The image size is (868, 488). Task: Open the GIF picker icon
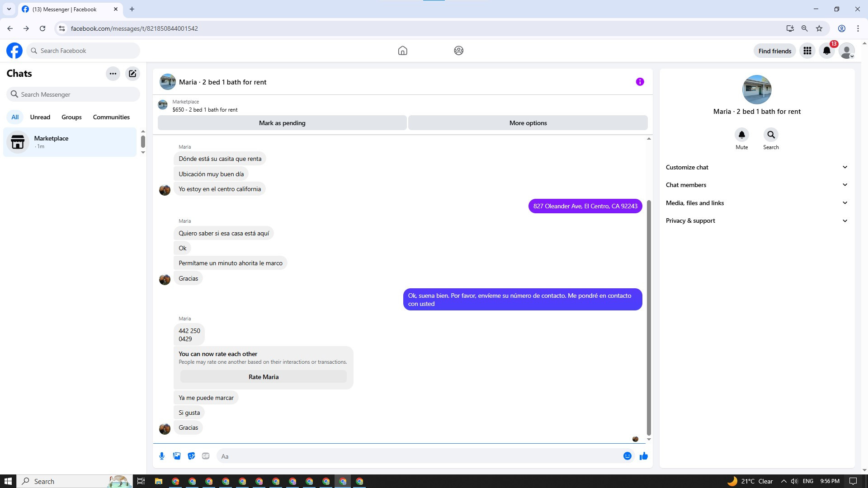click(206, 456)
